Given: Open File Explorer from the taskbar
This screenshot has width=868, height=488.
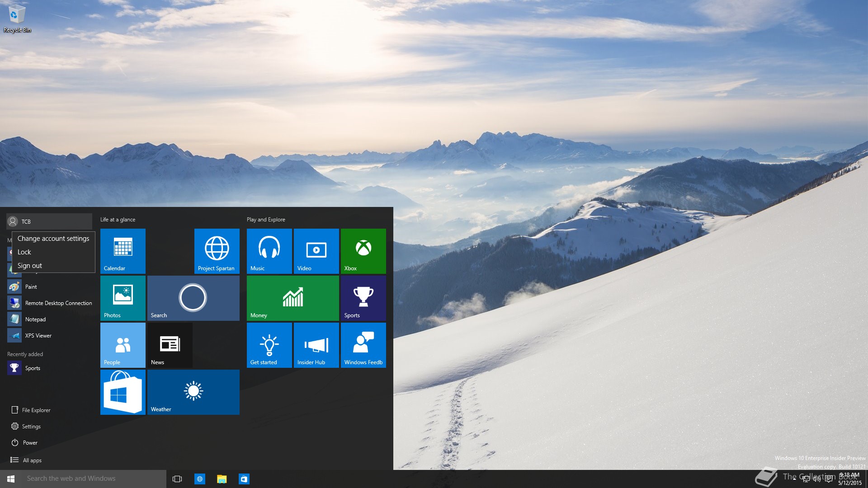Looking at the screenshot, I should [x=222, y=479].
